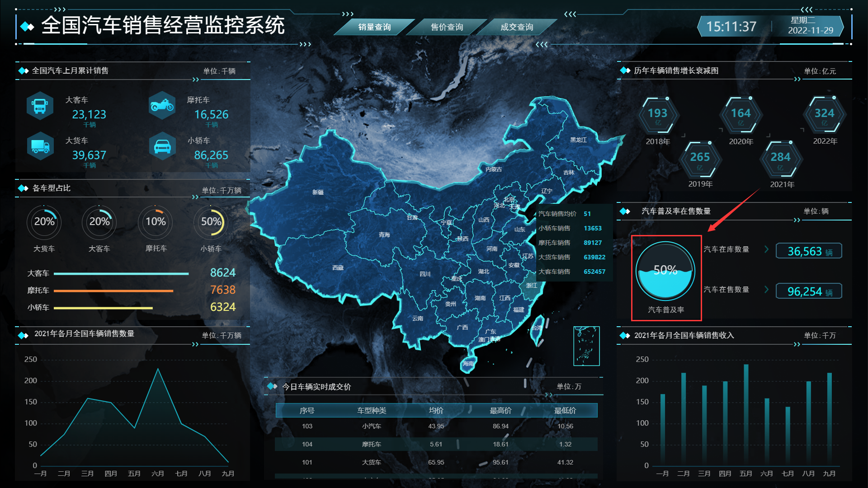Open the 销量查询 tab
Viewport: 868px width, 488px height.
tap(374, 27)
